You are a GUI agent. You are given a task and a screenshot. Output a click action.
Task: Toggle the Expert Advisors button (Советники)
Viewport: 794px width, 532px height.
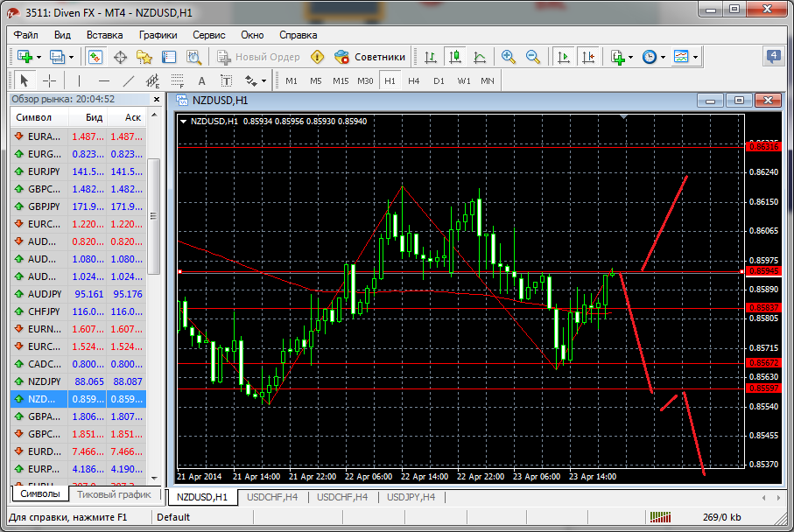click(x=370, y=57)
